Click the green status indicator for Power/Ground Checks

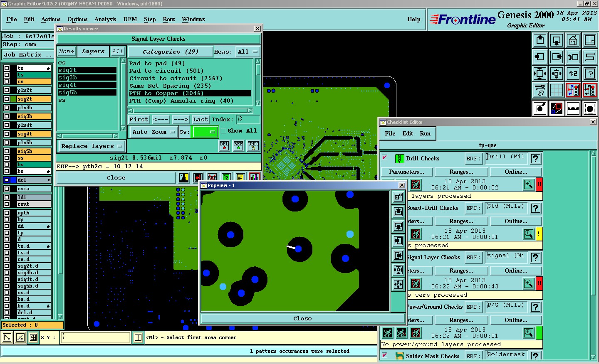point(540,332)
